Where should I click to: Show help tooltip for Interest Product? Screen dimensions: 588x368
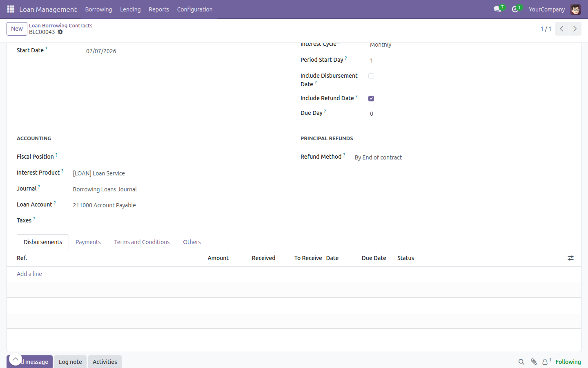point(62,171)
